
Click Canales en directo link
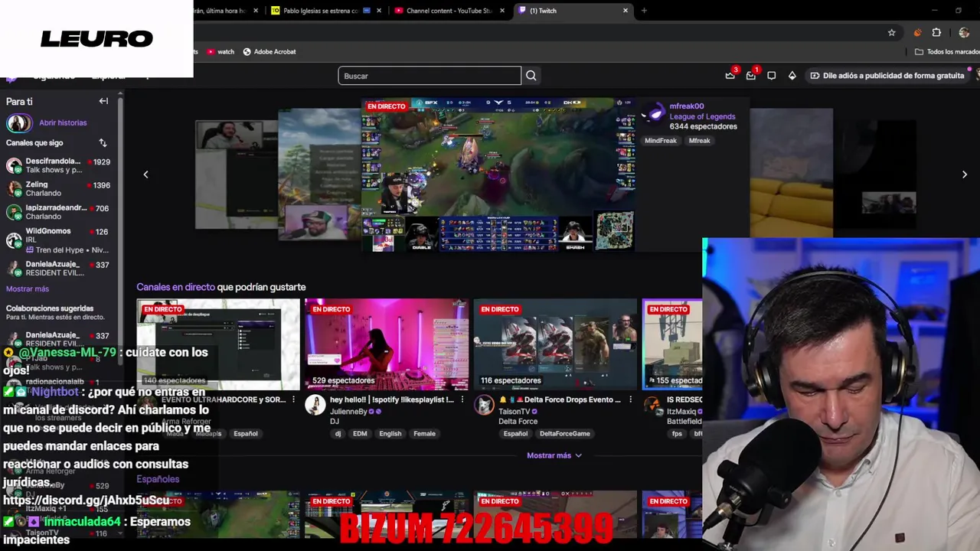point(175,287)
